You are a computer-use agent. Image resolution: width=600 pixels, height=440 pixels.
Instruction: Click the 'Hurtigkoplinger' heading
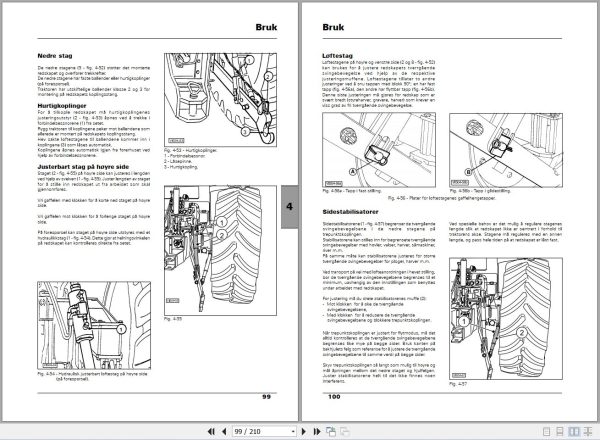pyautogui.click(x=62, y=106)
